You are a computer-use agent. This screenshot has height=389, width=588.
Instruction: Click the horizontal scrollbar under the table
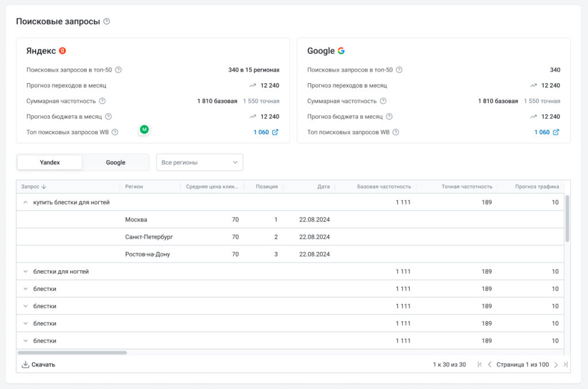[x=72, y=353]
